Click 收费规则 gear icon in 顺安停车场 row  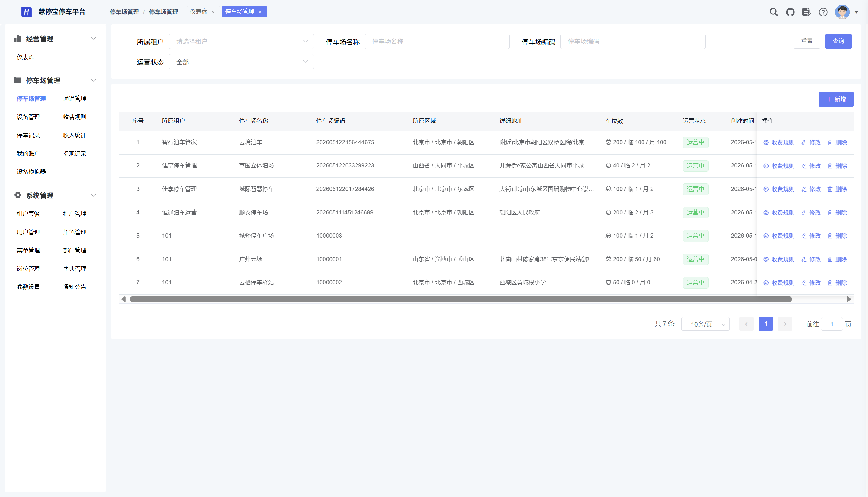pos(766,213)
